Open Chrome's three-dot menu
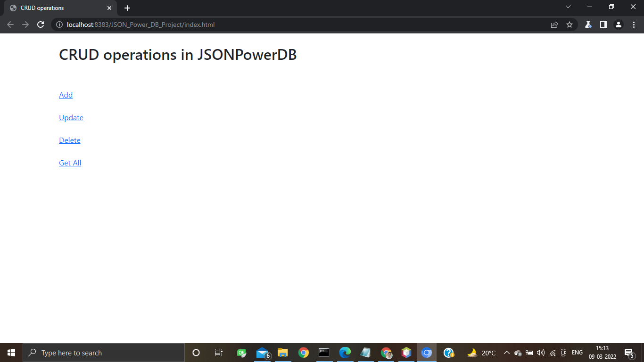 634,25
